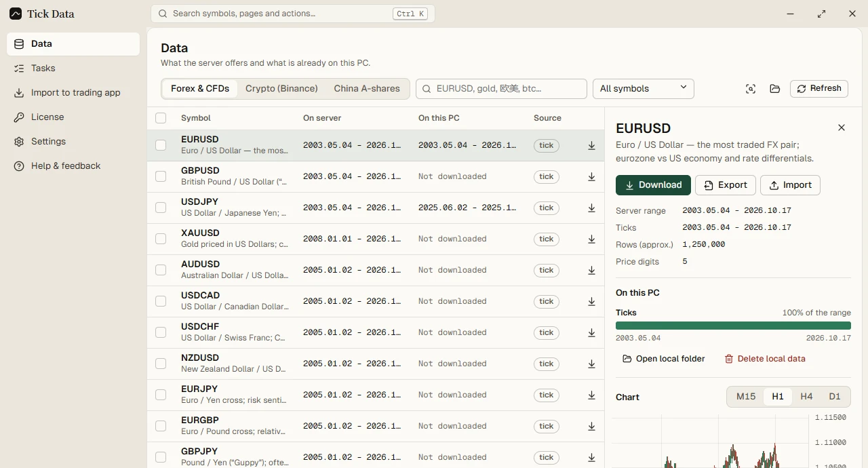The height and width of the screenshot is (468, 868).
Task: Click the Refresh button
Action: [x=819, y=89]
